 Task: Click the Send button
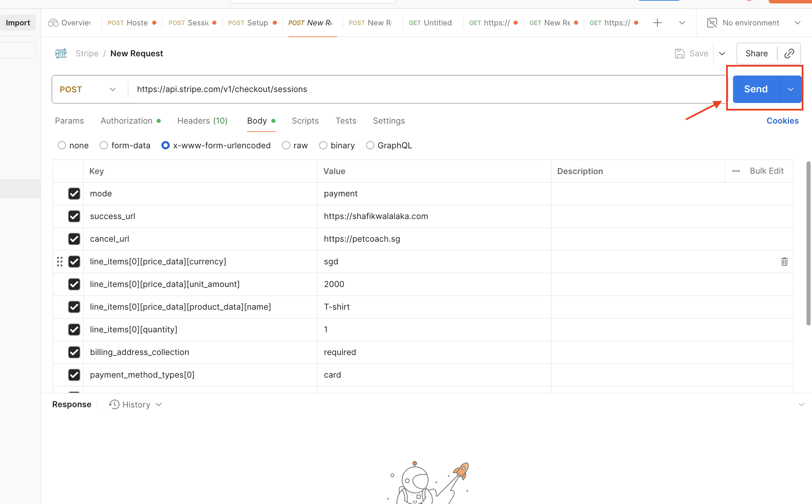coord(756,89)
